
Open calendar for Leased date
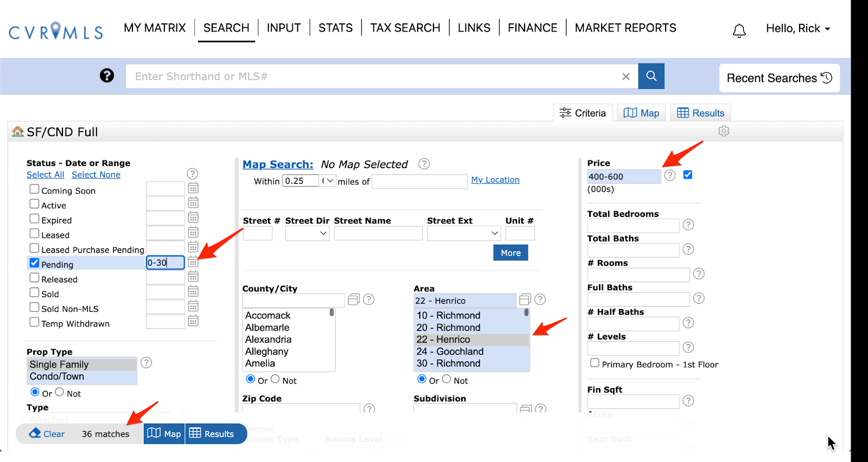(193, 232)
